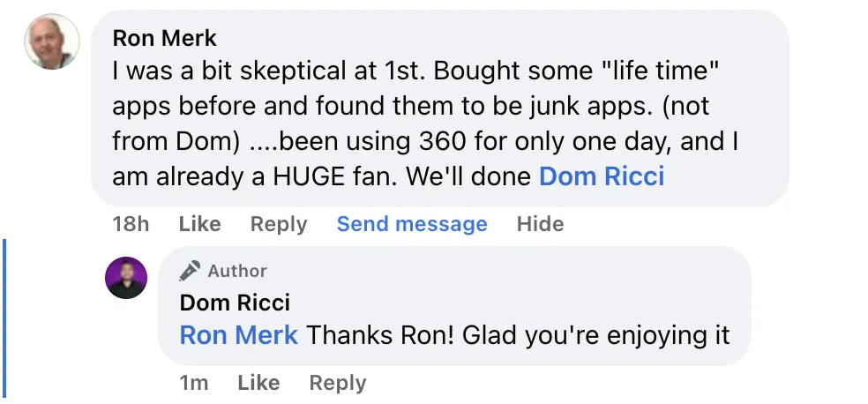This screenshot has width=868, height=404.
Task: Reply to Dom Ricci's reply
Action: tap(338, 383)
